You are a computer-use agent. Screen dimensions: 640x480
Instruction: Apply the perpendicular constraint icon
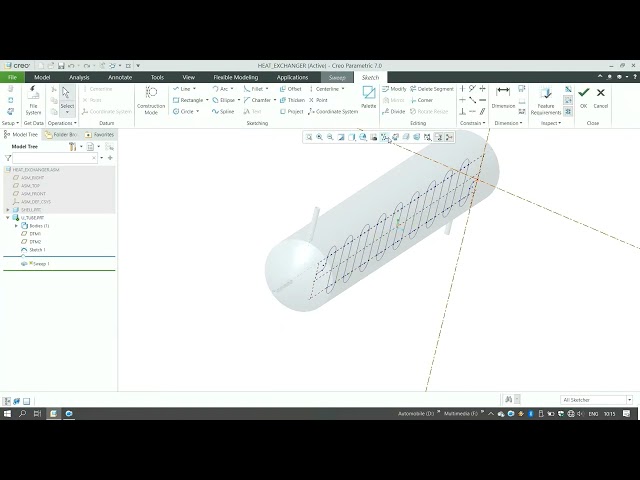coord(462,111)
